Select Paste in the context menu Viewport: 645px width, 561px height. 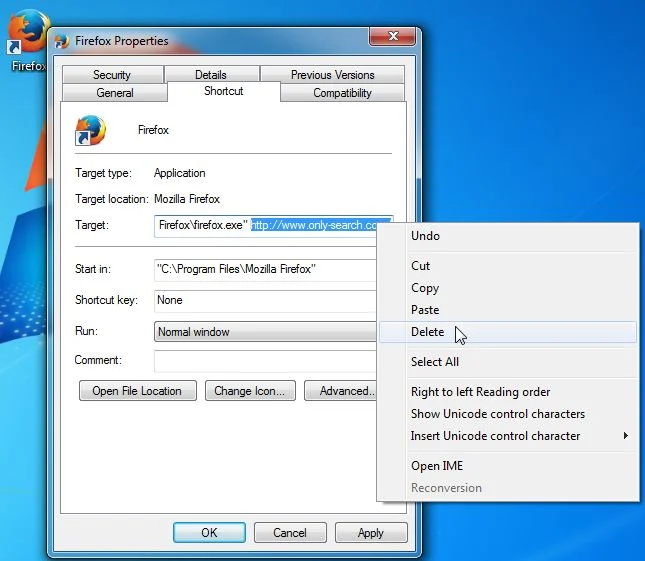[x=508, y=310]
